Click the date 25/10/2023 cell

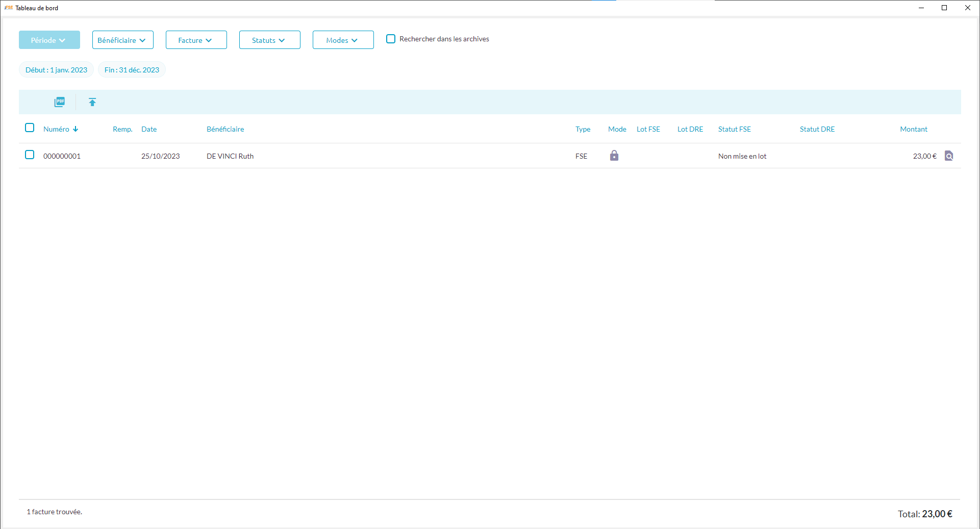[161, 156]
